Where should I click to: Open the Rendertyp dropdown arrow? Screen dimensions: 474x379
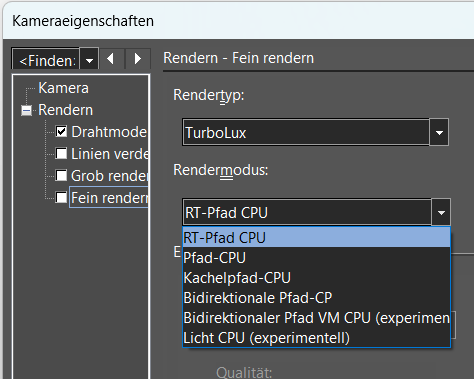click(x=439, y=133)
